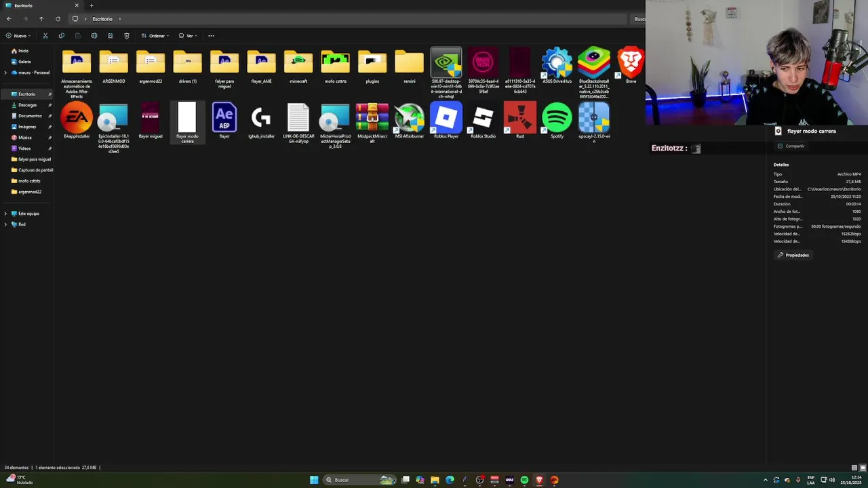Refresh the current folder
Screen dimensions: 868x488
pos(58,19)
